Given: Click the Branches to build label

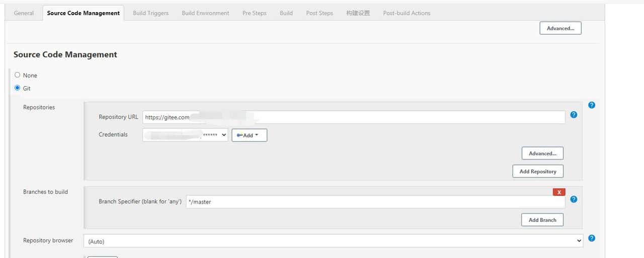Looking at the screenshot, I should pos(45,192).
